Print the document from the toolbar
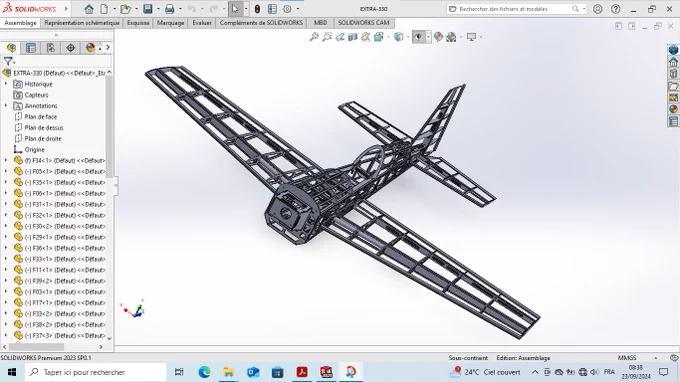This screenshot has height=382, width=680. click(170, 9)
